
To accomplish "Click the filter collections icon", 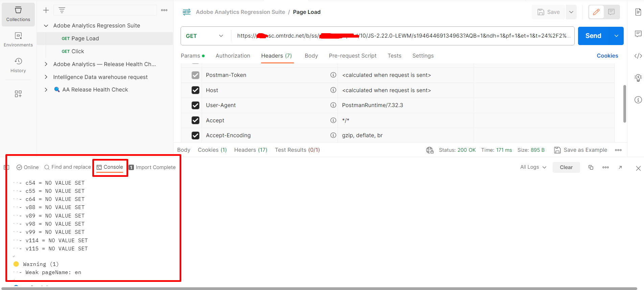I will point(62,10).
